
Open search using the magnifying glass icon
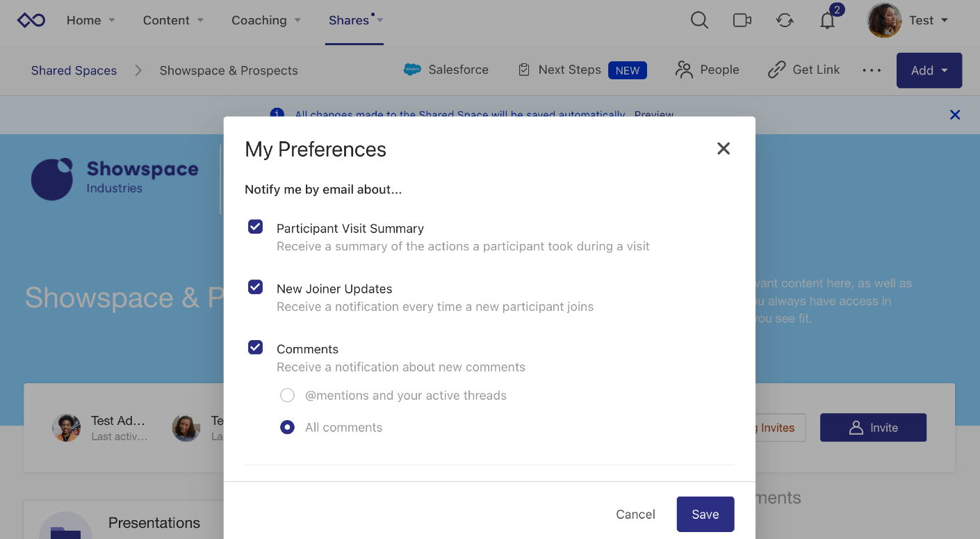click(699, 20)
